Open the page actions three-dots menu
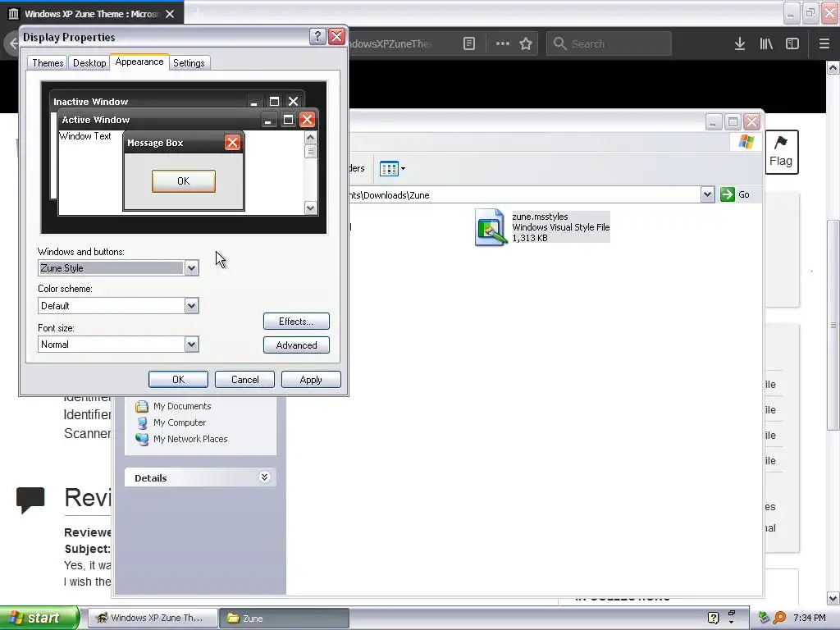Viewport: 840px width, 630px height. click(x=503, y=44)
